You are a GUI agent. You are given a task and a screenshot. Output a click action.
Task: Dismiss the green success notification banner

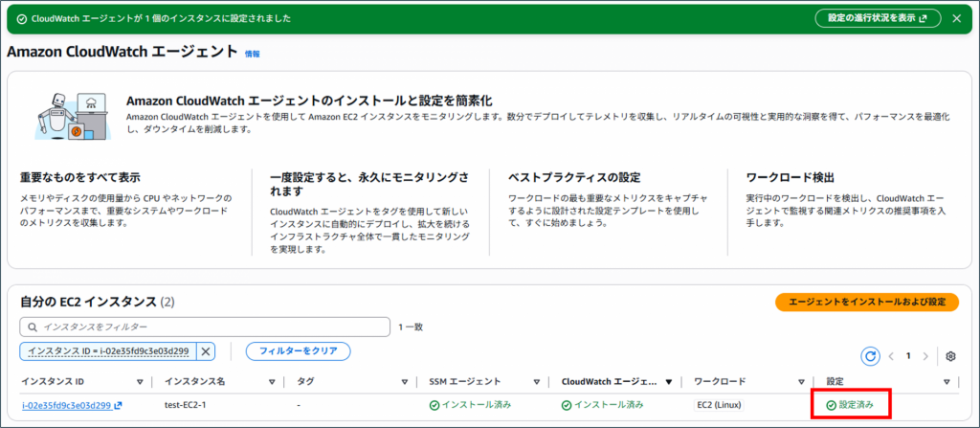coord(956,18)
